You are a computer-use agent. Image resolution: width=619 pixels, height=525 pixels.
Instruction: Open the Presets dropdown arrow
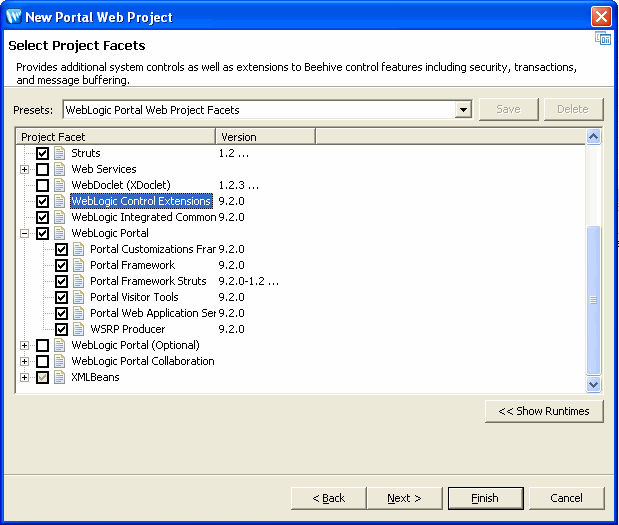463,109
